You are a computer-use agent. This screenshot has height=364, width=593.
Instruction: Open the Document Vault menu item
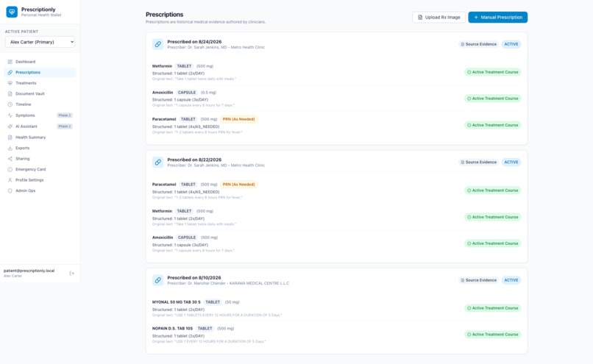click(40, 93)
